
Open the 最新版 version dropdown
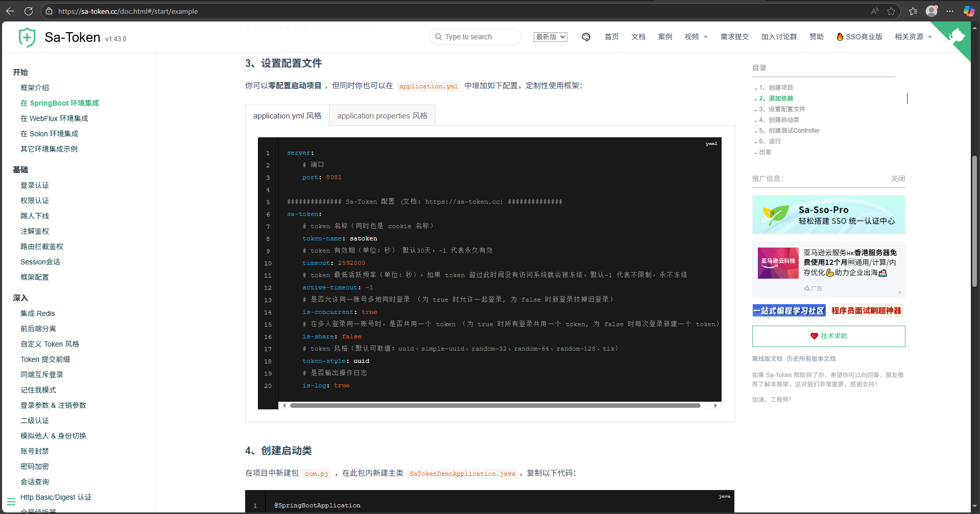[x=551, y=37]
